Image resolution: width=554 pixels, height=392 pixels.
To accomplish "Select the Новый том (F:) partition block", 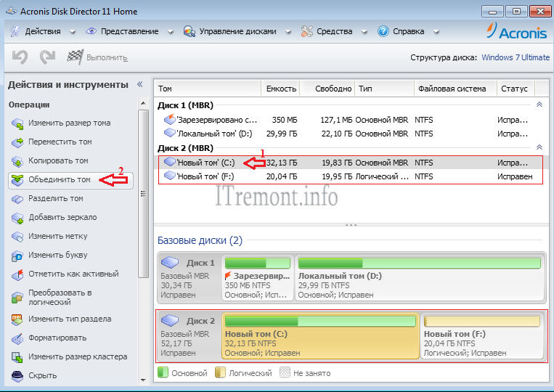I will click(482, 336).
